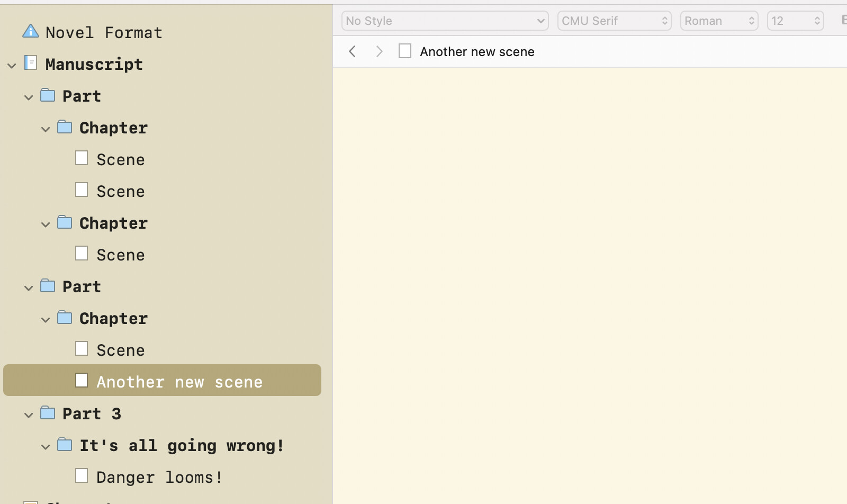Open the CMU Serif font dropdown

[x=615, y=21]
